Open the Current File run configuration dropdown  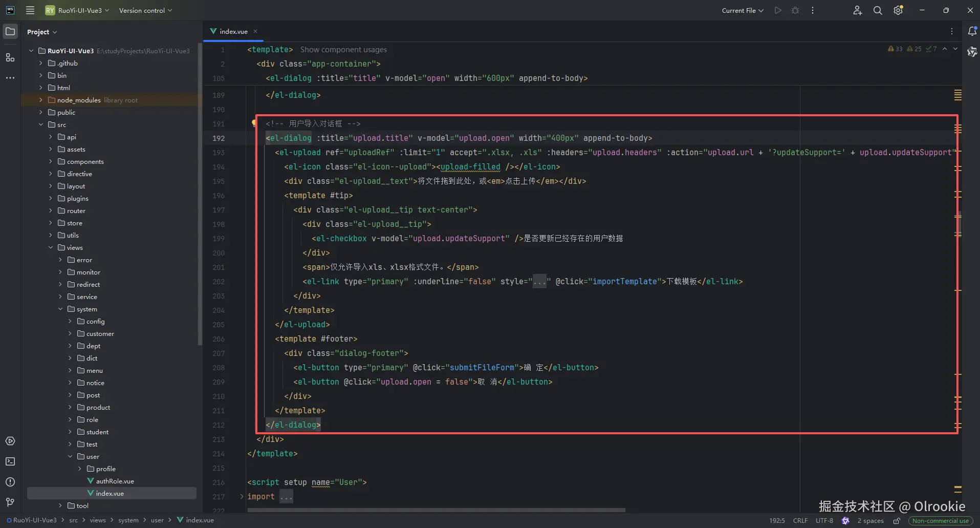tap(742, 10)
